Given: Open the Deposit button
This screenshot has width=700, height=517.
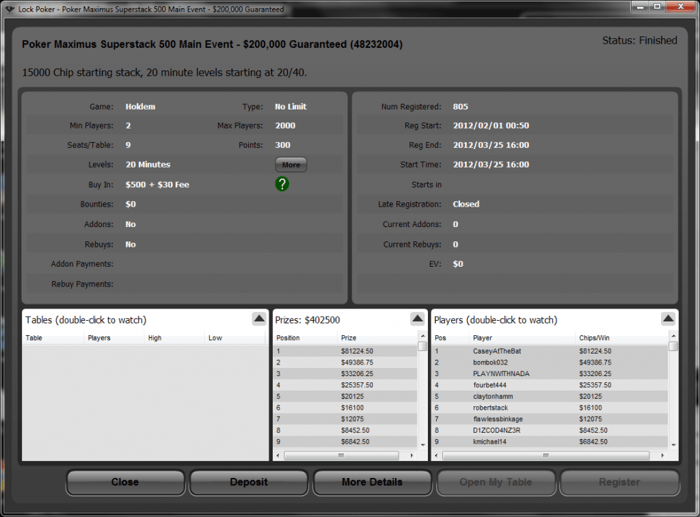Looking at the screenshot, I should (x=249, y=482).
